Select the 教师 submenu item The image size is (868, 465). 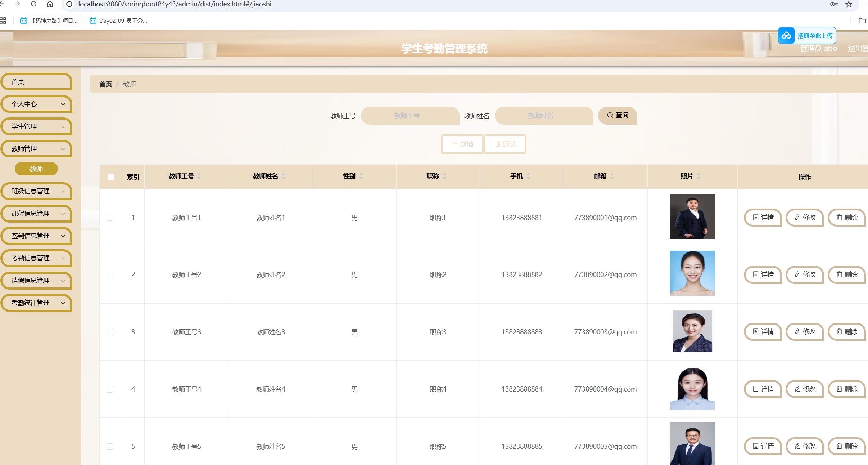pyautogui.click(x=36, y=169)
